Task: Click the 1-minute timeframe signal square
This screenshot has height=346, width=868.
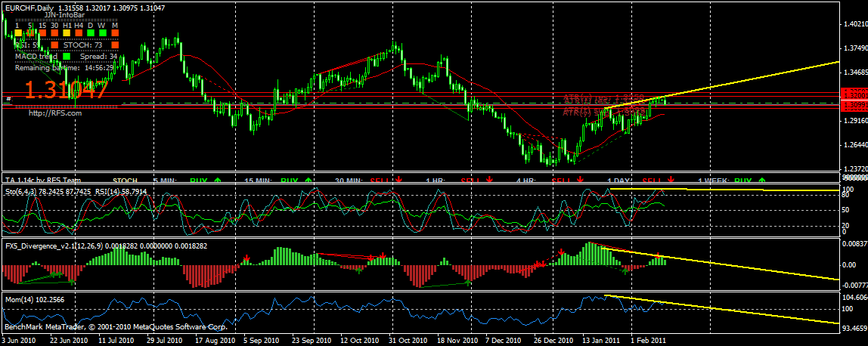Action: (x=18, y=32)
